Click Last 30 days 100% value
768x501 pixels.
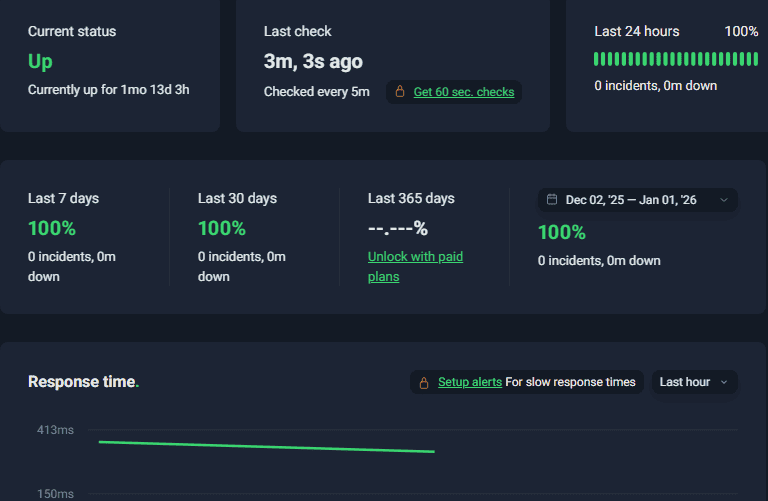(222, 228)
